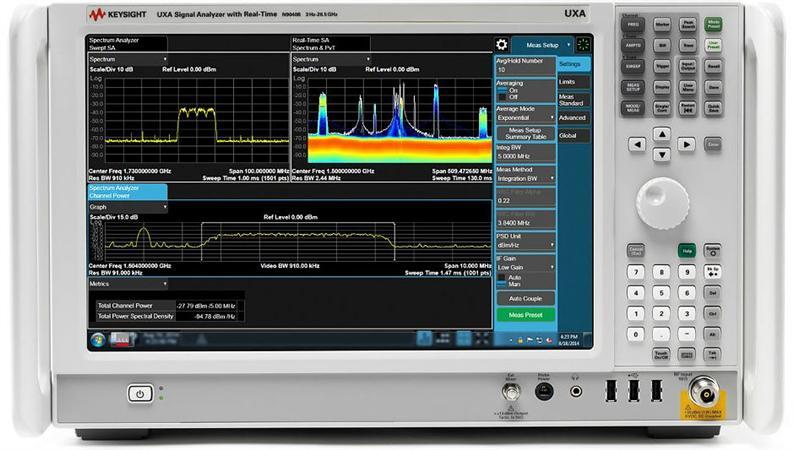Screen dimensions: 793x450
Task: Hit the Recall hardkey
Action: coord(714,66)
